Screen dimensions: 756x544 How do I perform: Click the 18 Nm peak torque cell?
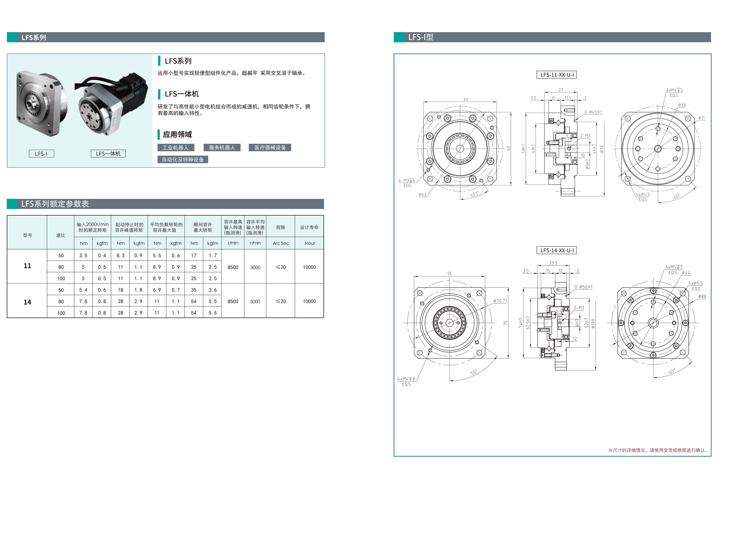pyautogui.click(x=121, y=290)
